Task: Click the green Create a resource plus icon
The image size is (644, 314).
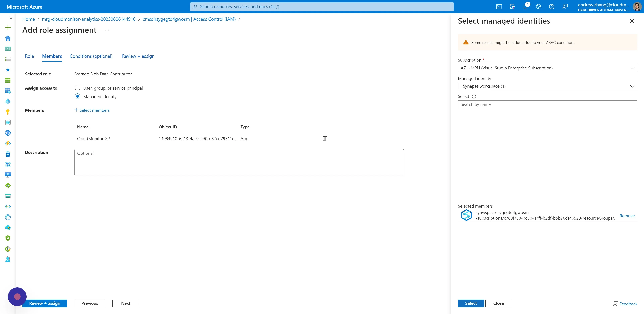Action: (x=8, y=27)
